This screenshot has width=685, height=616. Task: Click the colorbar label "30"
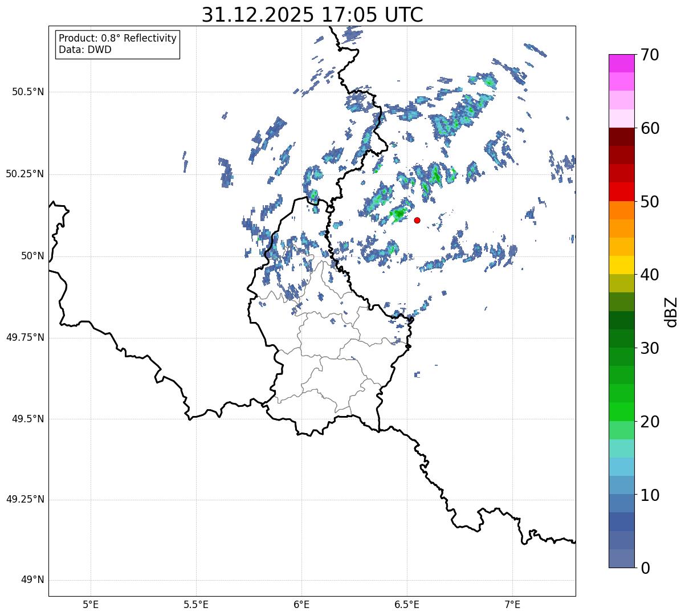pos(650,348)
